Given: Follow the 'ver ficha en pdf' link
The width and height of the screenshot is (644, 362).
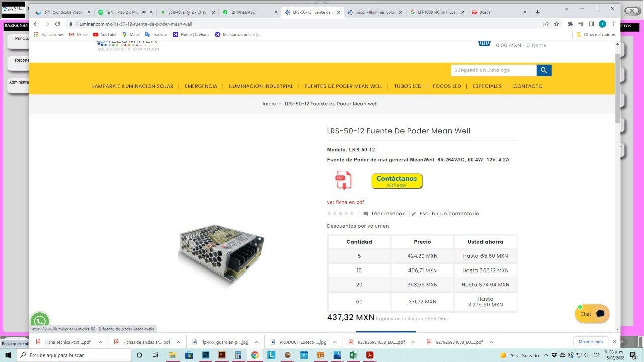Looking at the screenshot, I should 345,202.
